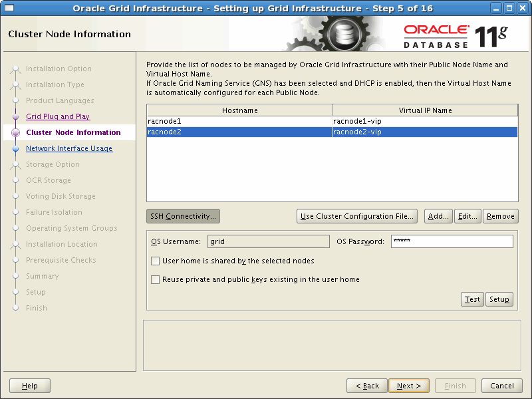
Task: Click Prerequisite Checks step
Action: point(61,260)
